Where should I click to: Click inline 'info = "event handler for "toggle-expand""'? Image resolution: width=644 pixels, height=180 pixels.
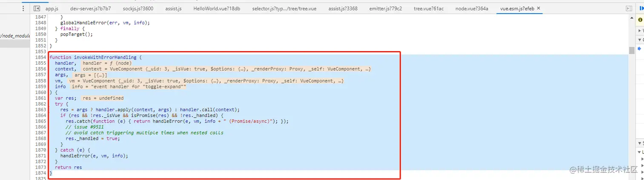click(x=129, y=86)
